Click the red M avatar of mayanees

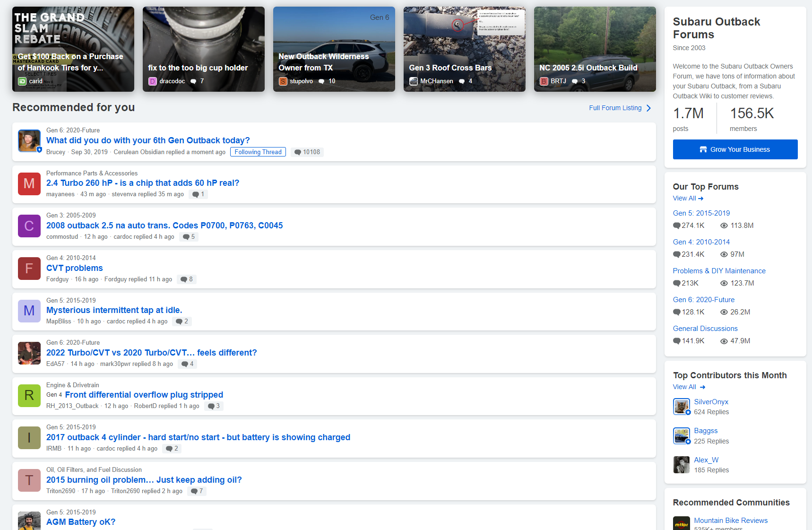(x=29, y=183)
